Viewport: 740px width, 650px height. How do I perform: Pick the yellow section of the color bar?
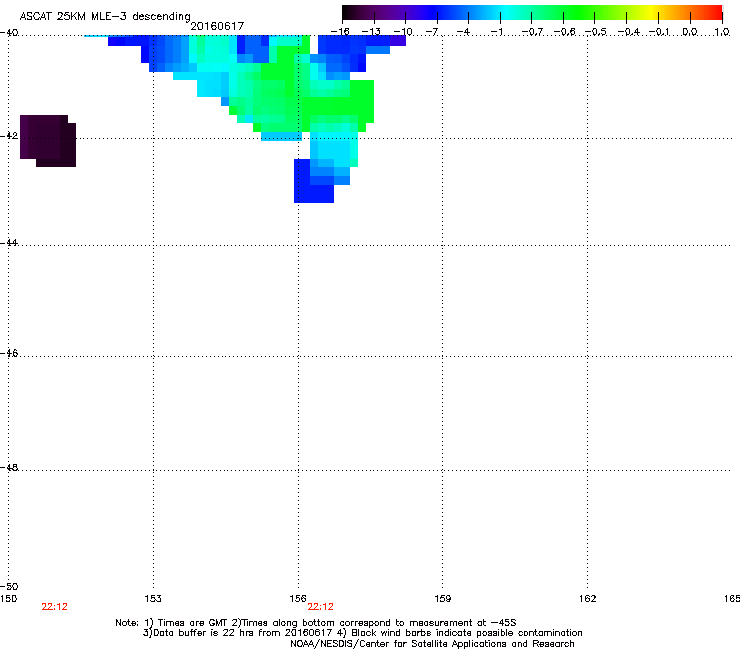coord(651,13)
